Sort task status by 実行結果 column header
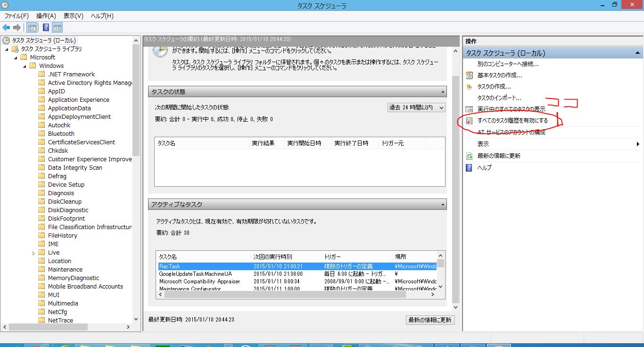 266,143
